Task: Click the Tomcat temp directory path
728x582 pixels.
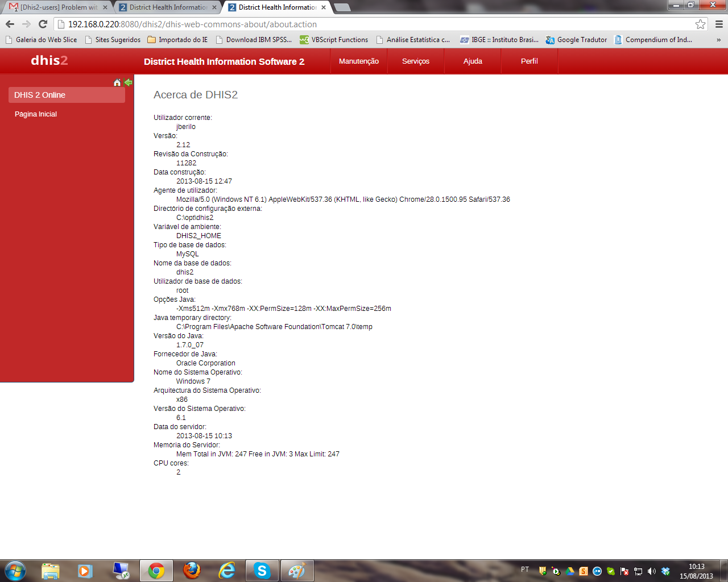Action: point(274,327)
